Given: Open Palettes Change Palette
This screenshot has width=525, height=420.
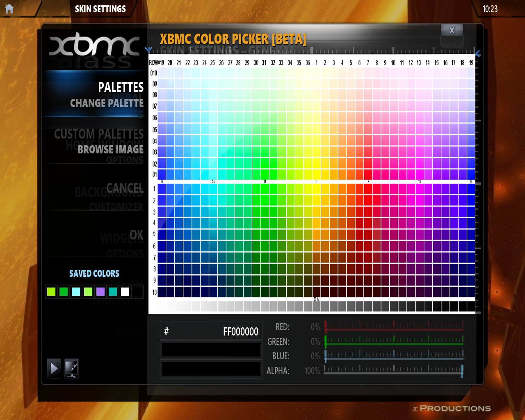Looking at the screenshot, I should coord(107,103).
